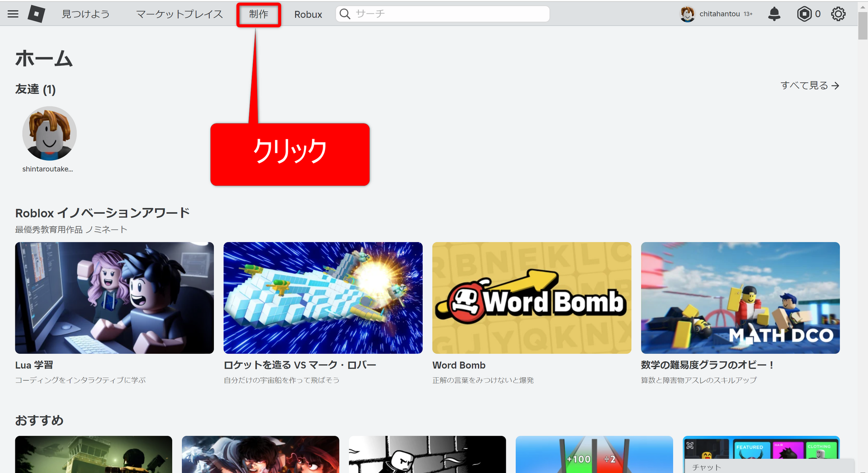Click the search magnifier icon
This screenshot has width=868, height=473.
(345, 14)
